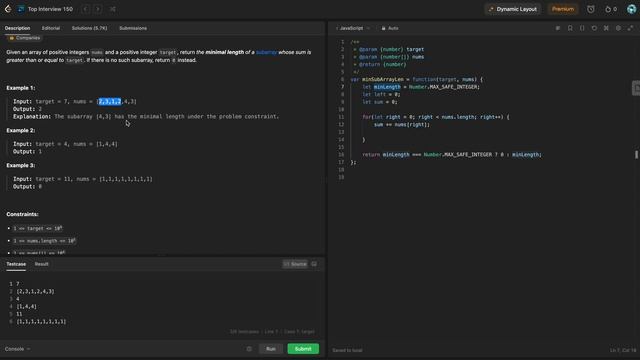The height and width of the screenshot is (360, 640).
Task: Toggle the Auto lock setting
Action: point(390,28)
